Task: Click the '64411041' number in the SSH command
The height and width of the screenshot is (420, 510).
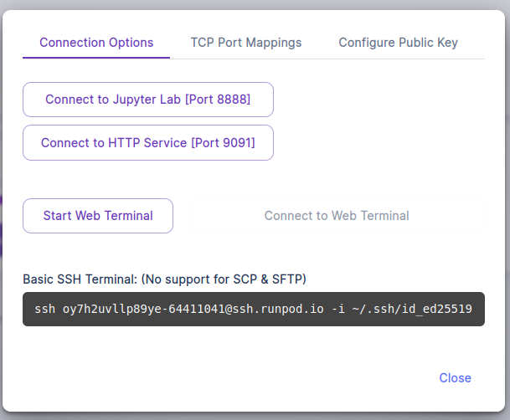Action: (195, 310)
